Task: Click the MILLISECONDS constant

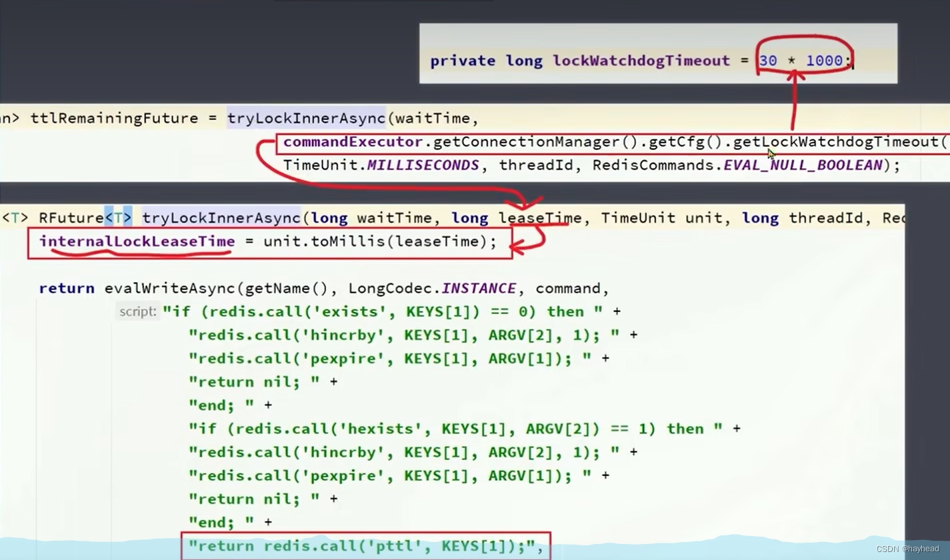Action: [x=423, y=165]
